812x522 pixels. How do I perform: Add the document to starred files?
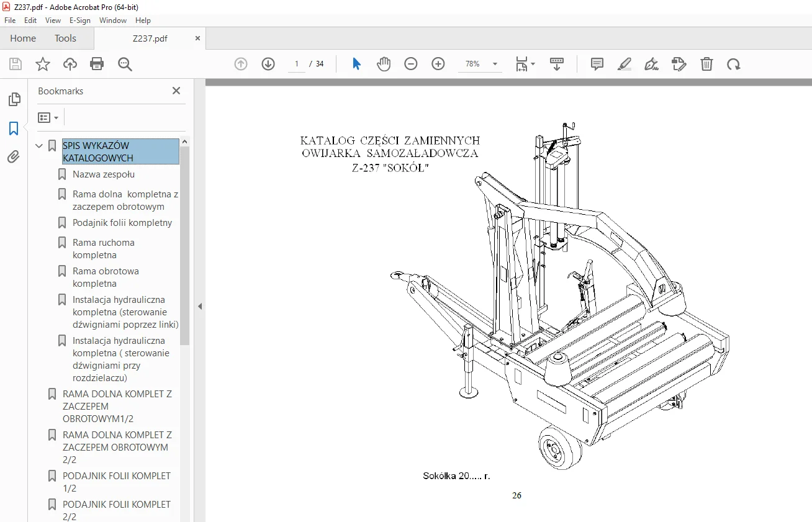[x=43, y=64]
